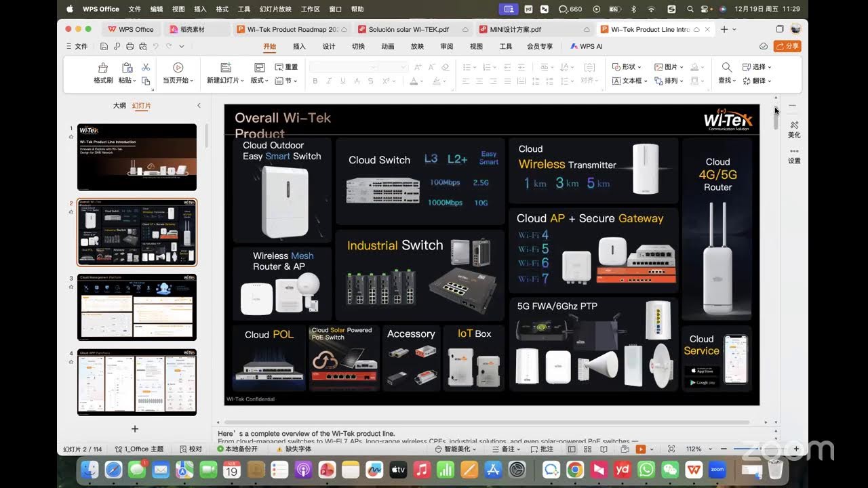Screen dimensions: 868x488
Task: Click the Reset (重置) slide button
Action: pos(286,67)
